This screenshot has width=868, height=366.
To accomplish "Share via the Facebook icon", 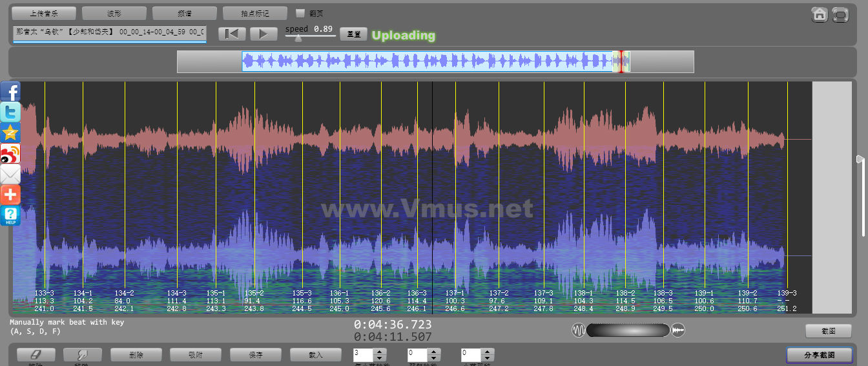I will (10, 92).
